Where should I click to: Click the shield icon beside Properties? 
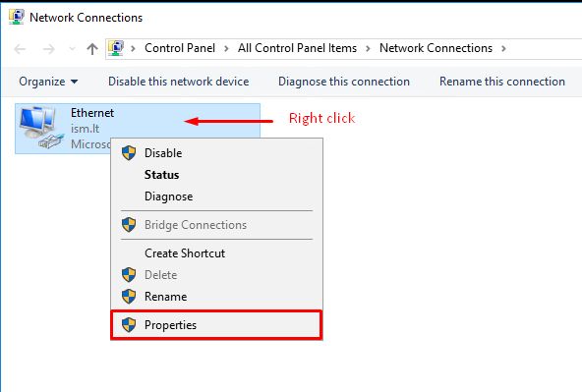tap(129, 325)
